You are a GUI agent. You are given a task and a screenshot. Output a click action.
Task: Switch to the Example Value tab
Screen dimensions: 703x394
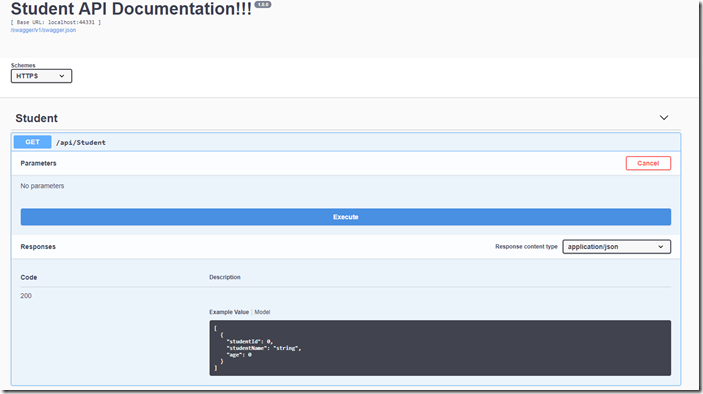coord(229,312)
